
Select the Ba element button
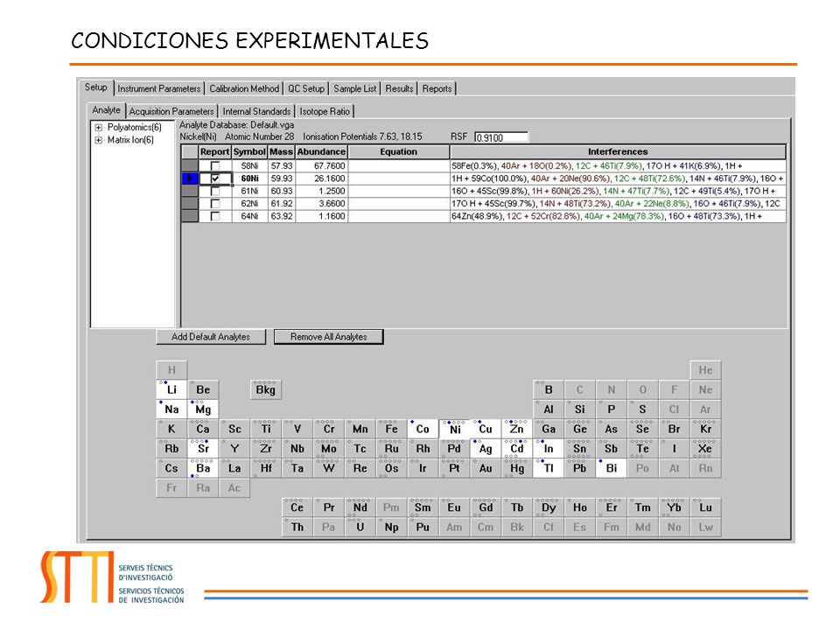203,468
